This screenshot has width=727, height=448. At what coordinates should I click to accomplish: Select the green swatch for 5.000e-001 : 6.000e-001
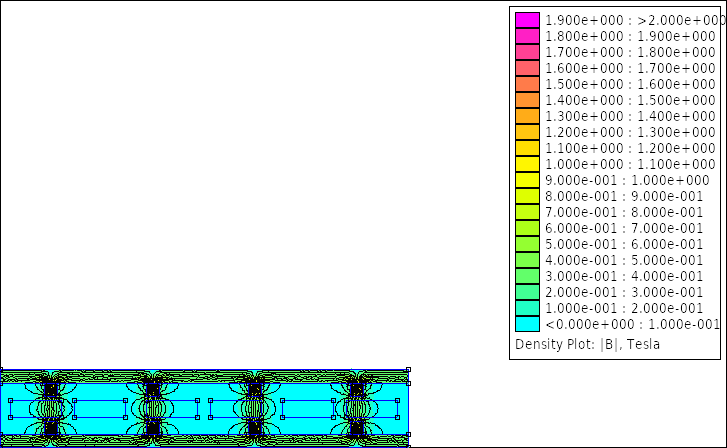pyautogui.click(x=527, y=244)
